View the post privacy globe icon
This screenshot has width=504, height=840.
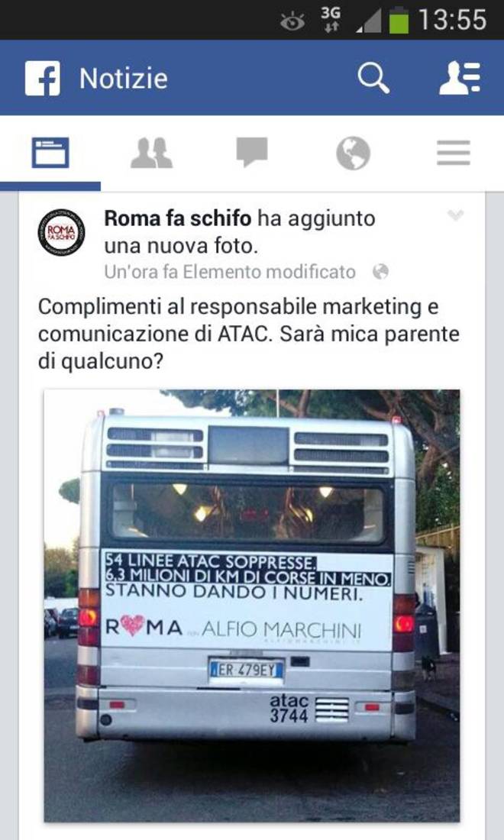[x=380, y=272]
